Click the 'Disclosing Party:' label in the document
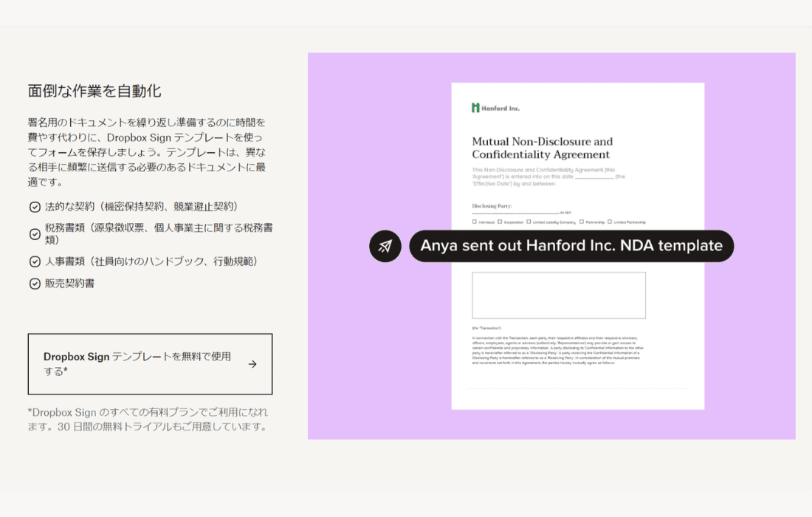 point(492,205)
